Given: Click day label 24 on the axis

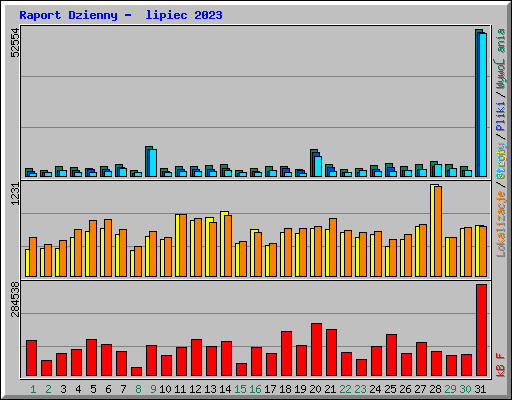Looking at the screenshot, I should click(x=375, y=389).
